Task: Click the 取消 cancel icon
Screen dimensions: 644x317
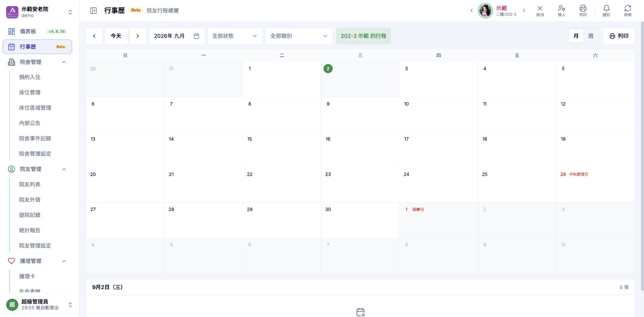Action: coord(540,11)
